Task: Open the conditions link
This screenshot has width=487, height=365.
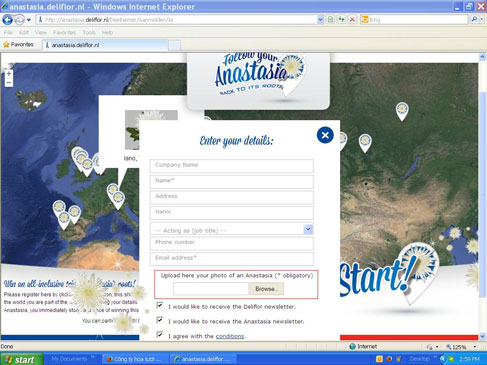Action: tap(230, 336)
